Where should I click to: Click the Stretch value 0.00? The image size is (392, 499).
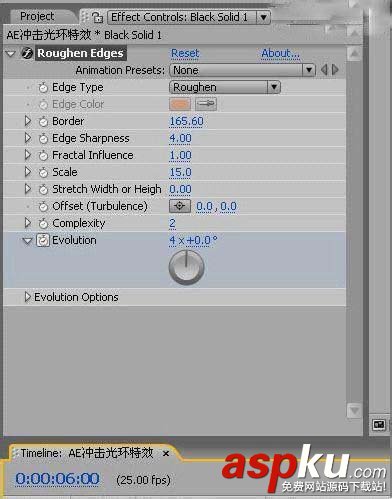coord(180,190)
